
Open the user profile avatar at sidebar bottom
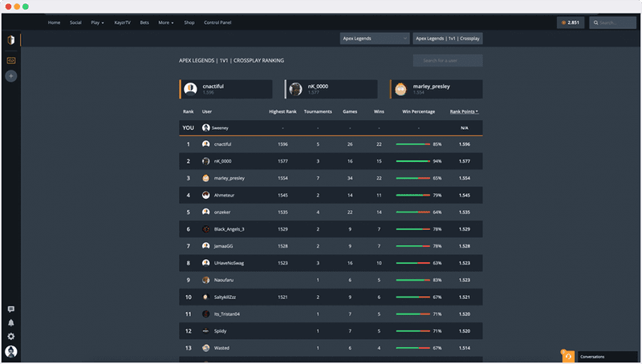pyautogui.click(x=11, y=351)
